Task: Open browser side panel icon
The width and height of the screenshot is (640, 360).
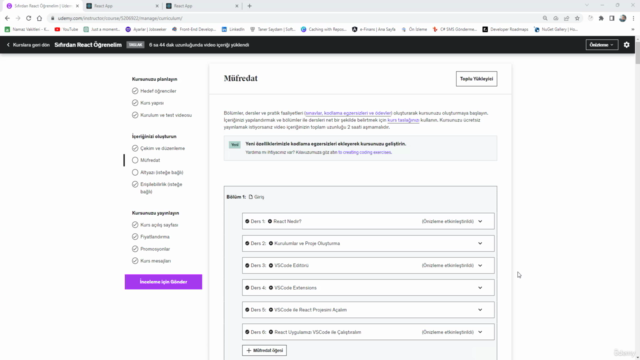Action: click(611, 18)
